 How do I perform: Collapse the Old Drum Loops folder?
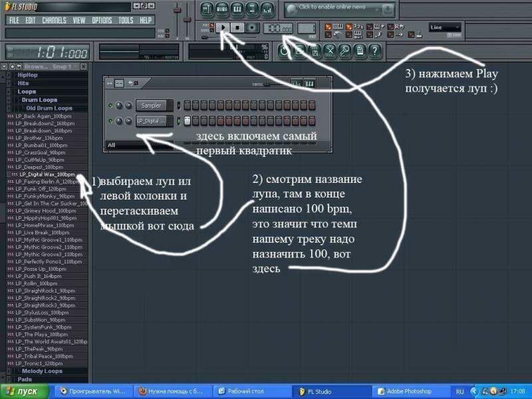[49, 108]
